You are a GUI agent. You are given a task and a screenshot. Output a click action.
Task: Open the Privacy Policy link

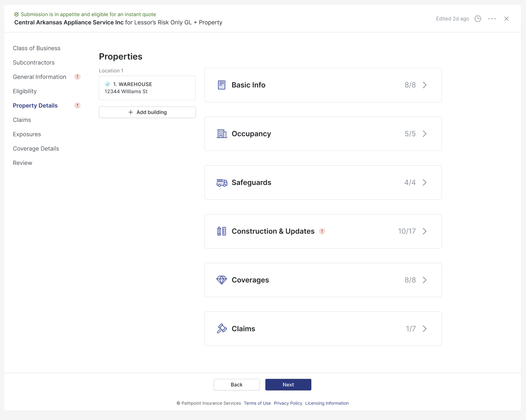tap(288, 403)
